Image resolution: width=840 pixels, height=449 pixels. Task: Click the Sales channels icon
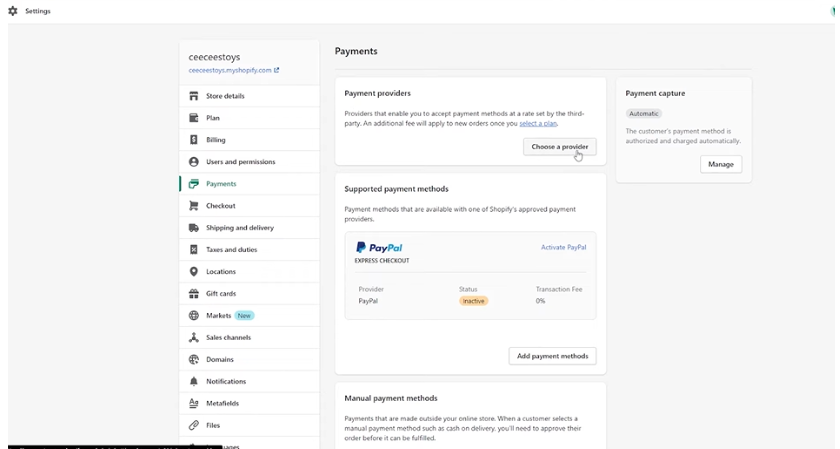194,338
